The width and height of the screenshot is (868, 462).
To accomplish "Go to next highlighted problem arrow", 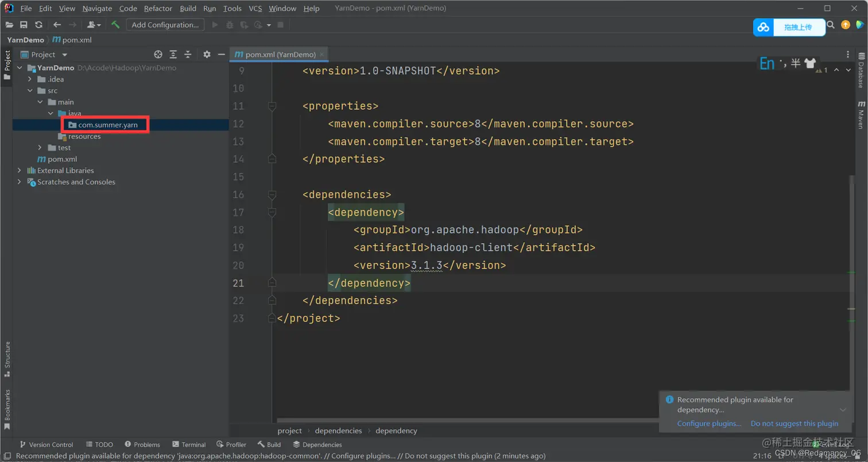I will click(x=848, y=70).
